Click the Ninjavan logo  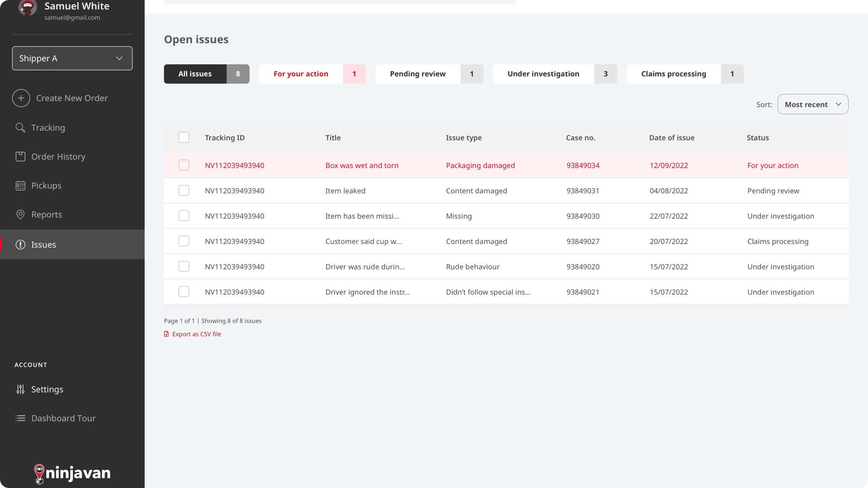(72, 473)
